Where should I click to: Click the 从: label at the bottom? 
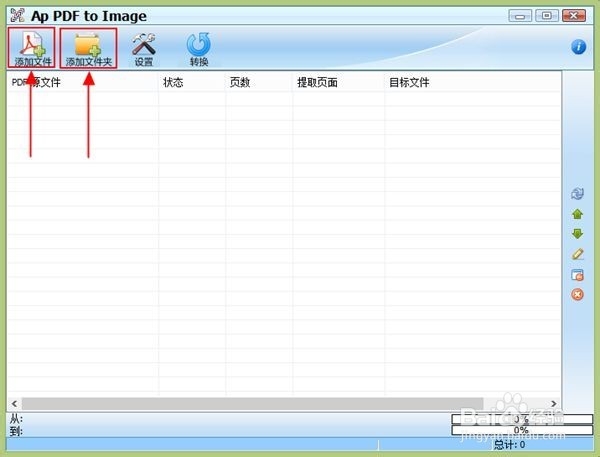[x=16, y=419]
